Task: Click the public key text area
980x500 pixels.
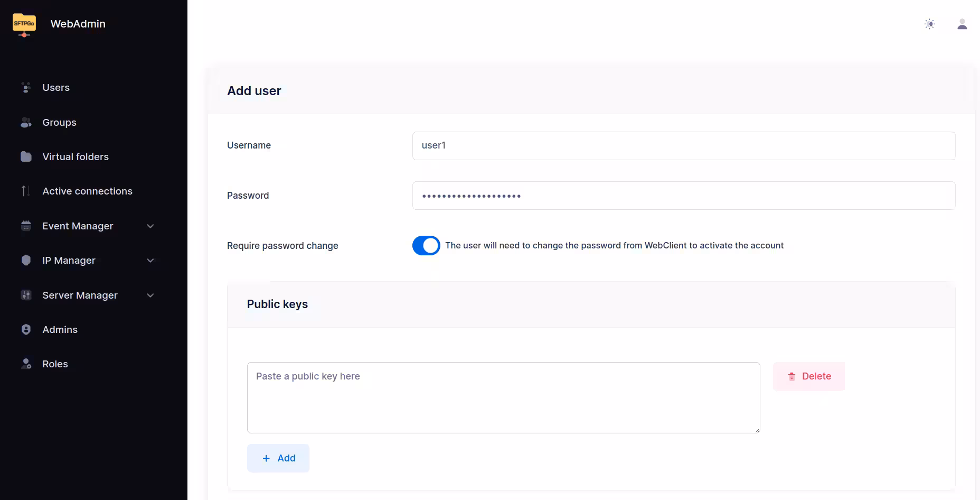Action: point(503,397)
